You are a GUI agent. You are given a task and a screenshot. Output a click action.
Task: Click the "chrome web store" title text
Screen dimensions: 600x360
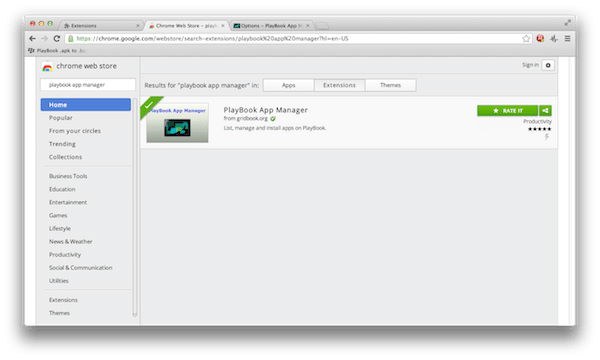pyautogui.click(x=86, y=66)
